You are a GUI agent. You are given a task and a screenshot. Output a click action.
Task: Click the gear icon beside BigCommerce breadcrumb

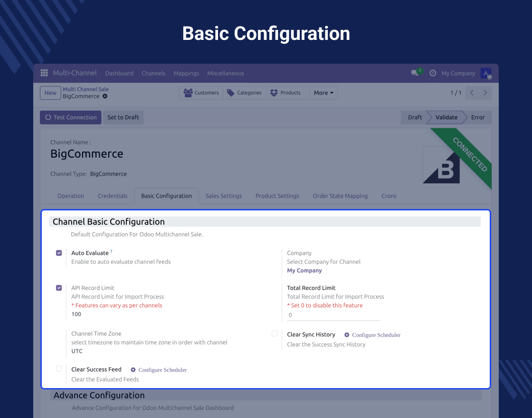[105, 96]
